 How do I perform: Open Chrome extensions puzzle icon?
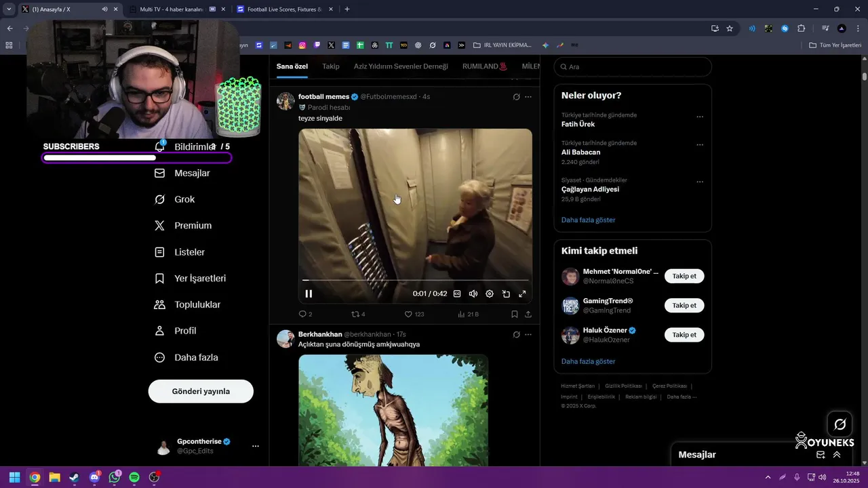(x=802, y=28)
